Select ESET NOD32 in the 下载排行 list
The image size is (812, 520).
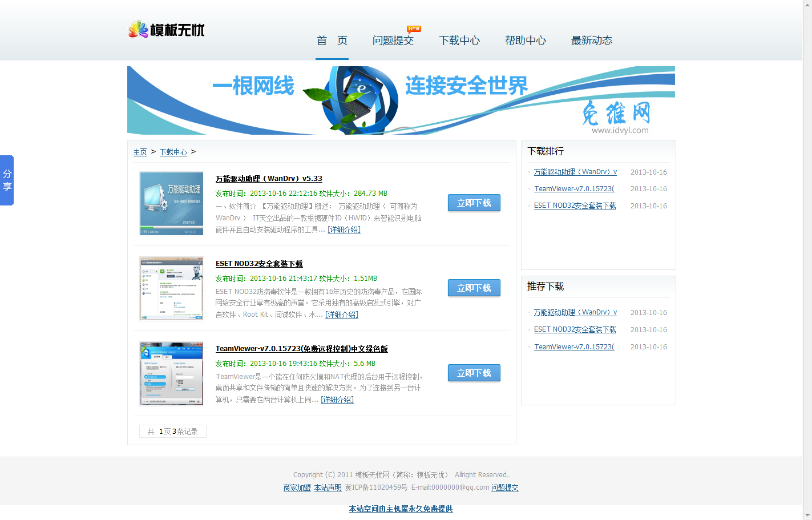[575, 205]
